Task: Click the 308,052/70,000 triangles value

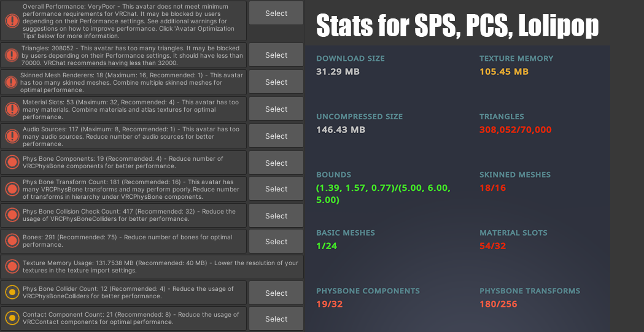Action: (x=516, y=130)
